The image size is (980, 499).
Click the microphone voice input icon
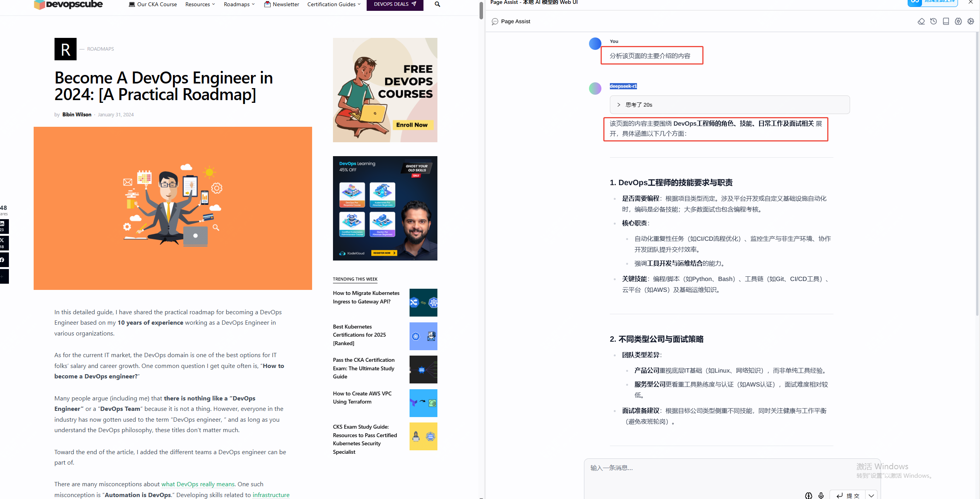pos(821,495)
